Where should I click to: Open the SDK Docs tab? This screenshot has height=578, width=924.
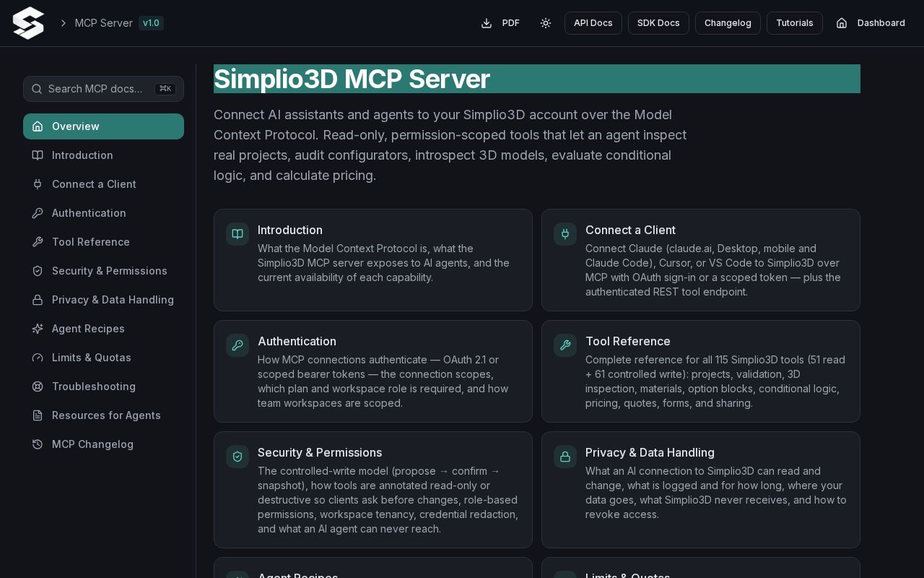click(658, 23)
